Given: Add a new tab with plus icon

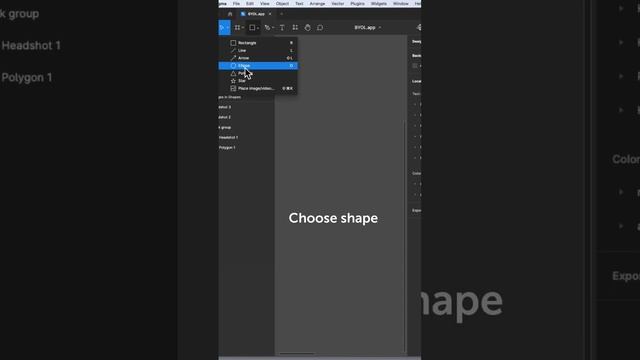Looking at the screenshot, I should pos(281,14).
